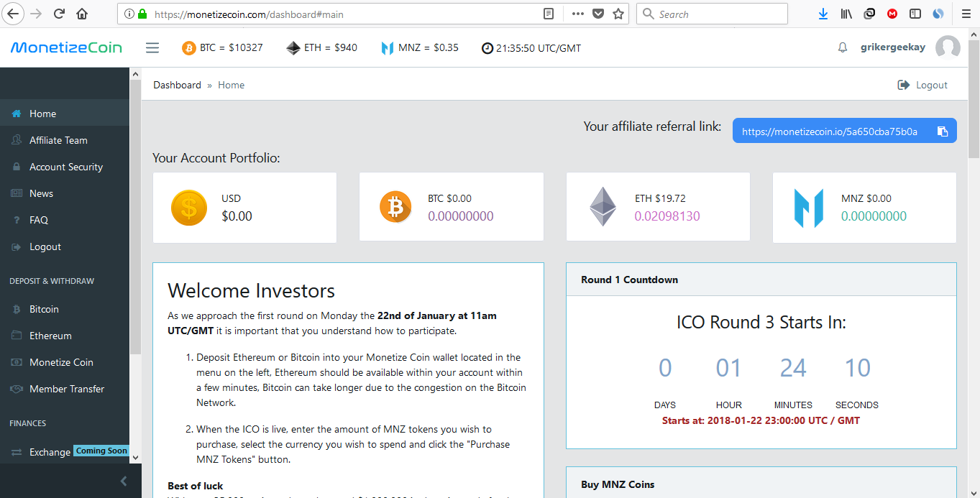Screen dimensions: 980x498
Task: Copy the affiliate referral link icon
Action: (943, 132)
